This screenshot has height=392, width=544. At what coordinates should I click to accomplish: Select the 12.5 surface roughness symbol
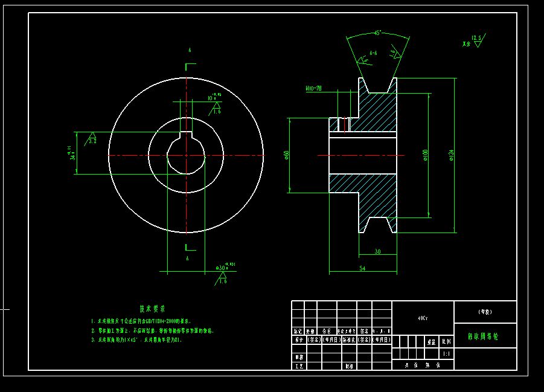coord(478,40)
